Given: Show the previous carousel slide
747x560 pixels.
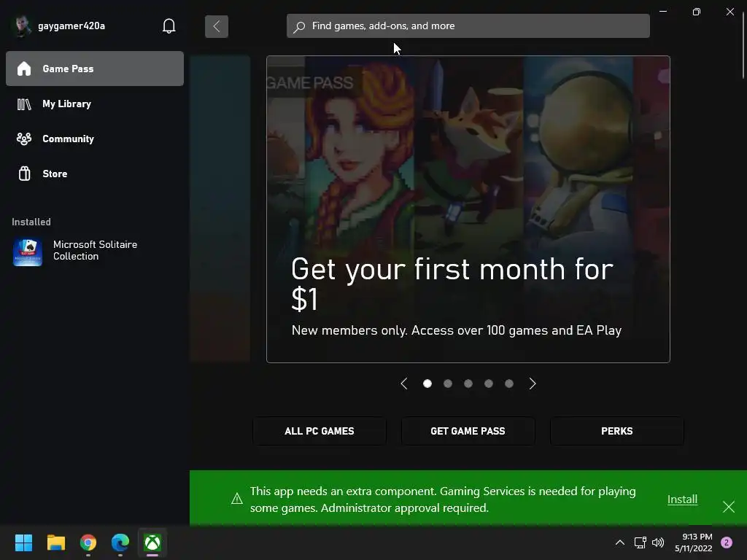Looking at the screenshot, I should pos(404,384).
